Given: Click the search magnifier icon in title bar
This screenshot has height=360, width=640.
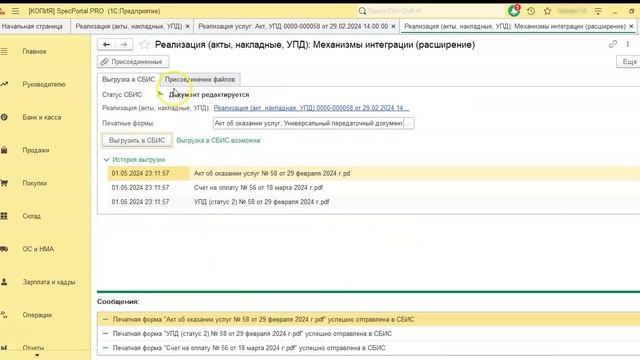Looking at the screenshot, I should click(362, 11).
